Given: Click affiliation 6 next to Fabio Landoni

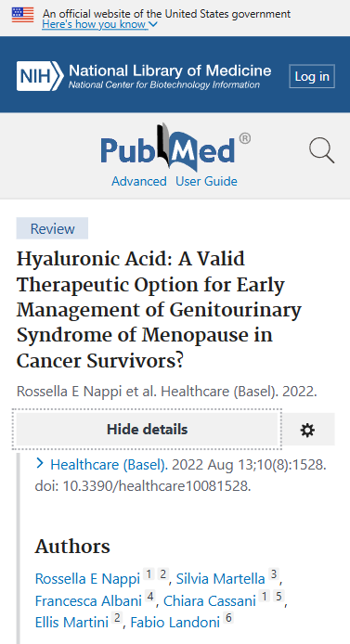Looking at the screenshot, I should click(227, 618).
